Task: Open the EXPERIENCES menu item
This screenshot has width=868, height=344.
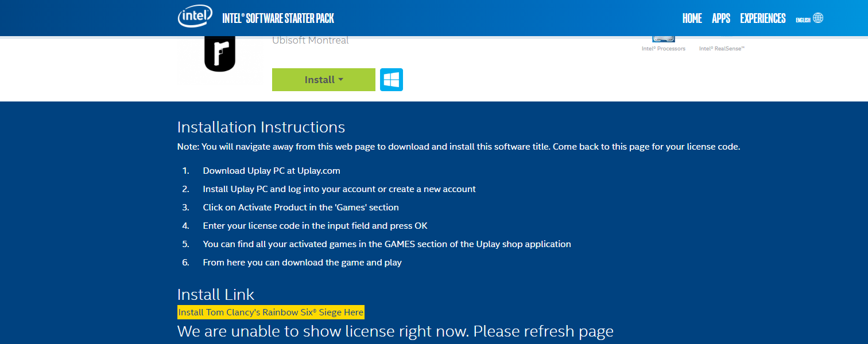Action: click(763, 18)
